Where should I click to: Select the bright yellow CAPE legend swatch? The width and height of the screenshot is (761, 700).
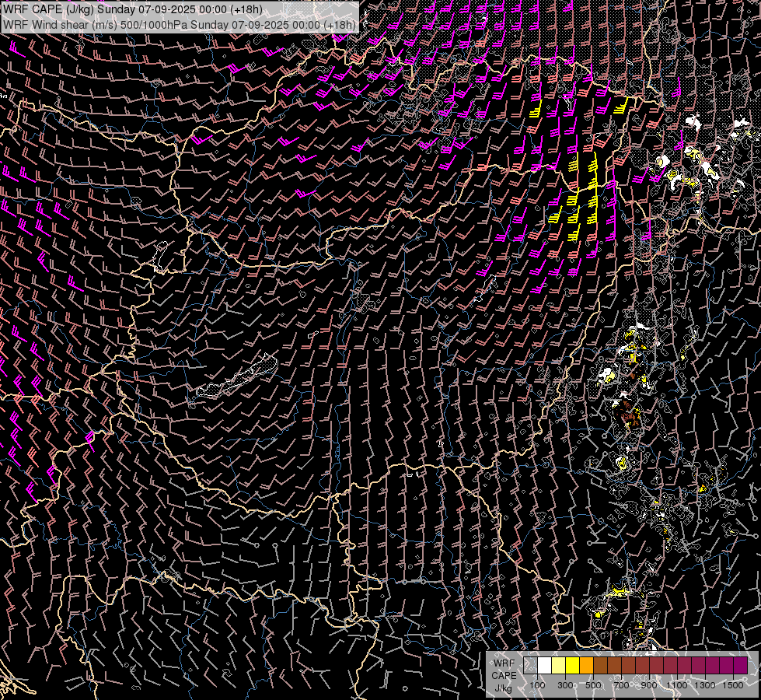[573, 666]
